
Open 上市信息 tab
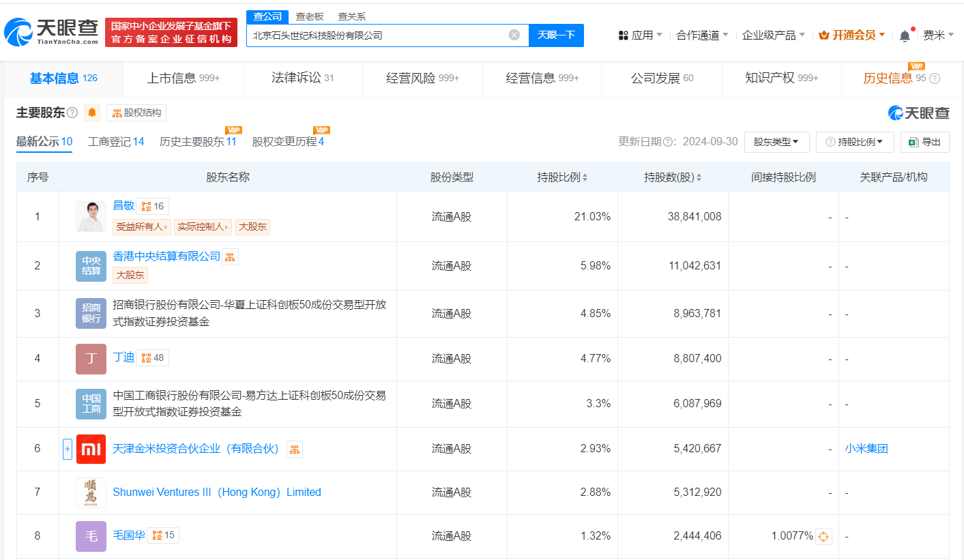[x=184, y=78]
